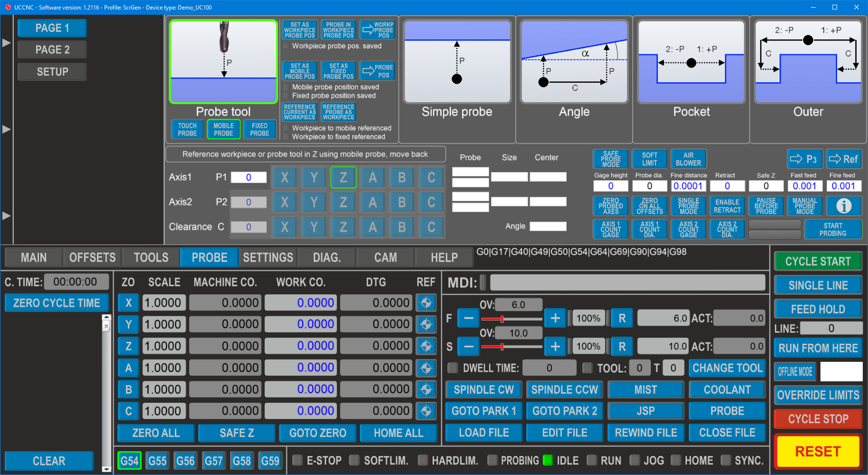Screen dimensions: 868x475
Task: Switch to the SETTINGS tab
Action: click(x=268, y=258)
